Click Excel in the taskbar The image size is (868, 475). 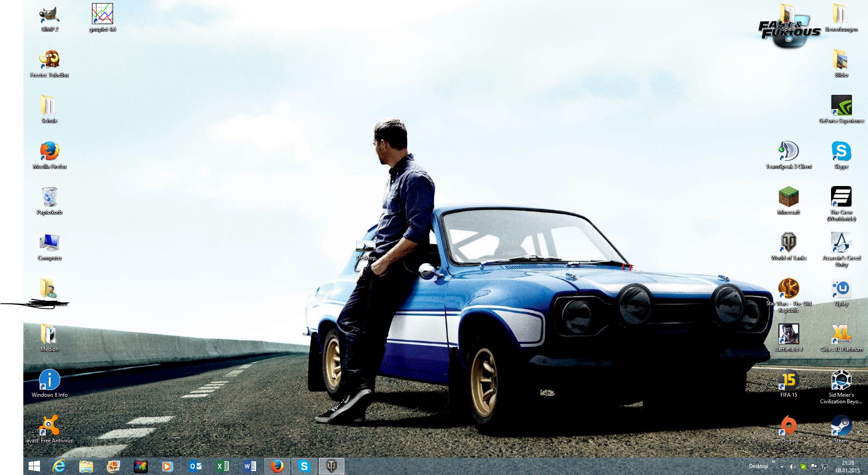click(x=223, y=466)
